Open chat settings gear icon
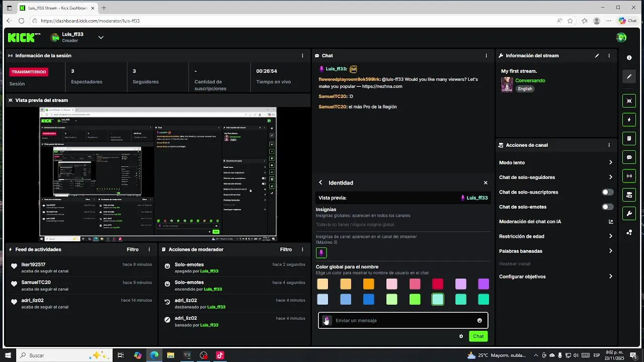Viewport: 644px width, 362px height. point(461,336)
